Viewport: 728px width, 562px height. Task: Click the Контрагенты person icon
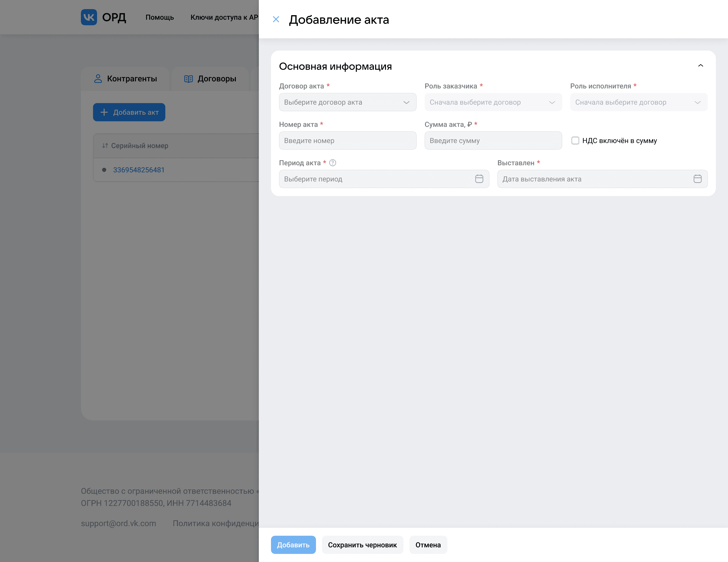[x=98, y=79]
